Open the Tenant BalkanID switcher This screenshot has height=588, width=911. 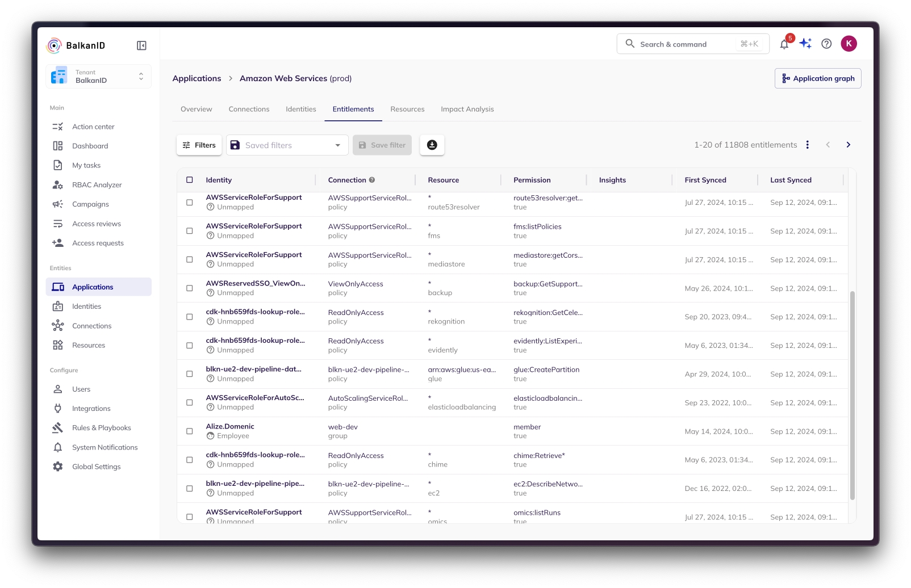coord(99,77)
